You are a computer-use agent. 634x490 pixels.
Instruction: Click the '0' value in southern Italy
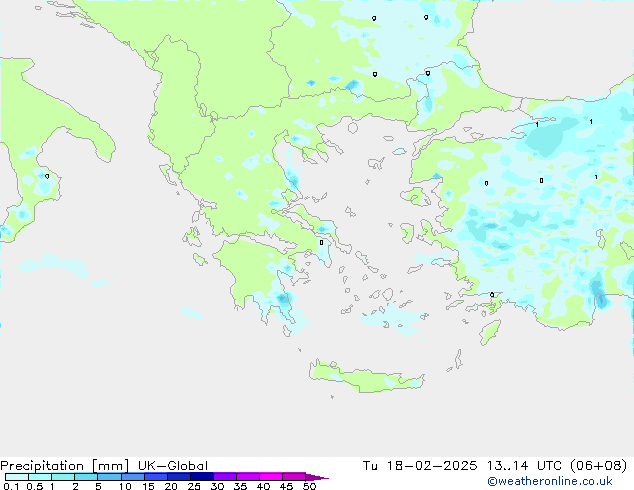(47, 176)
